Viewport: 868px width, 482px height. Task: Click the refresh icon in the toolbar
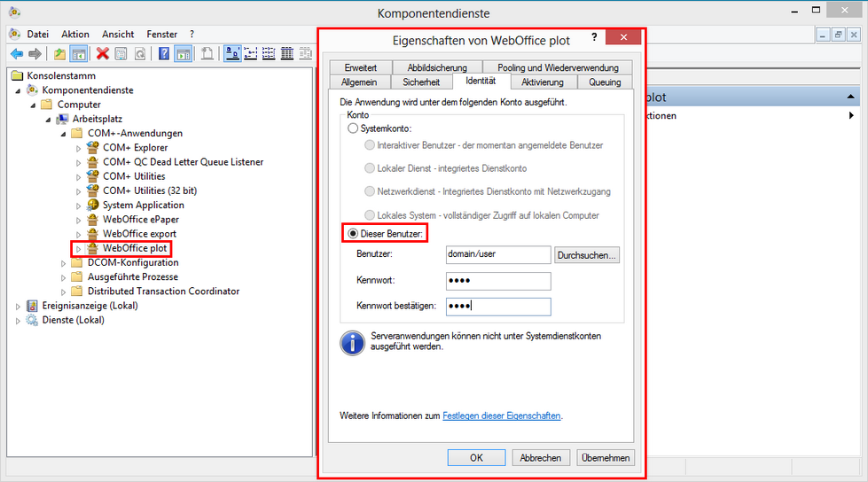click(x=140, y=54)
